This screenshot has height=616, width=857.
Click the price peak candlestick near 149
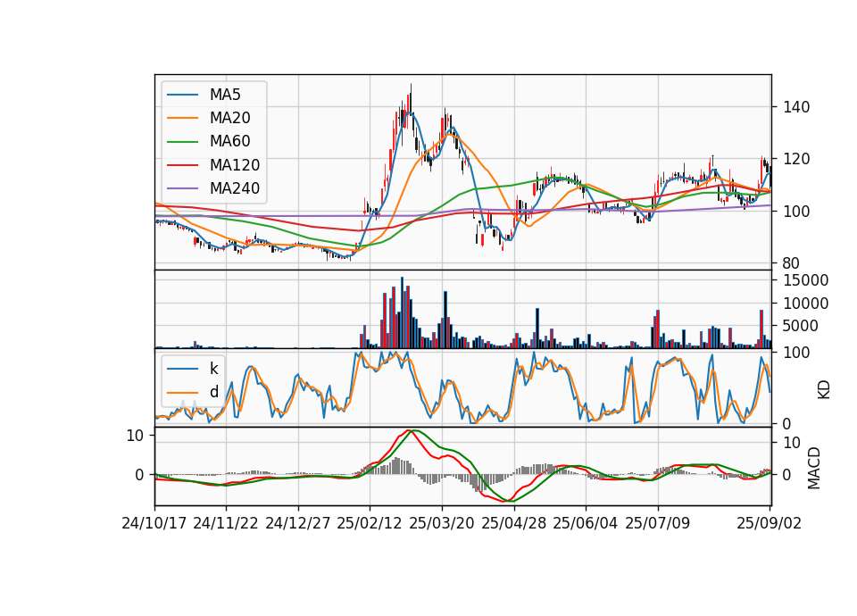coord(411,98)
